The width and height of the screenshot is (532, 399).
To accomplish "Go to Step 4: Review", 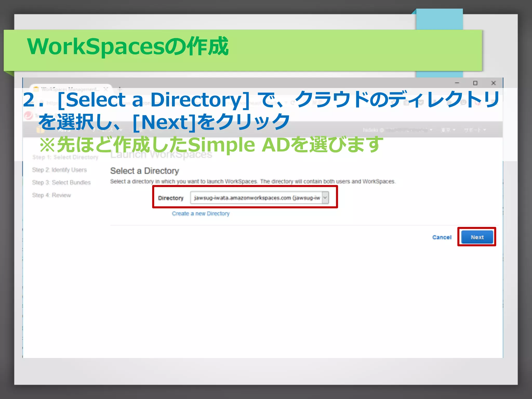I will click(51, 195).
